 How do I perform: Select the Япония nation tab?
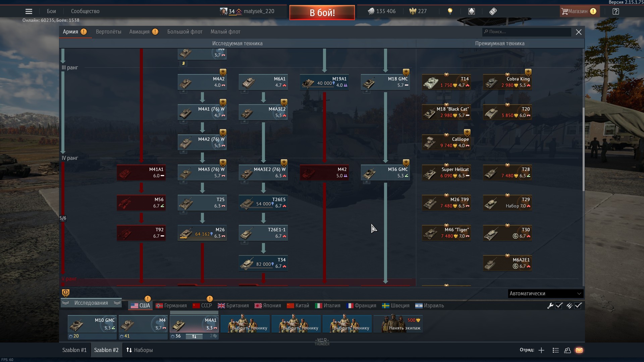(x=268, y=306)
